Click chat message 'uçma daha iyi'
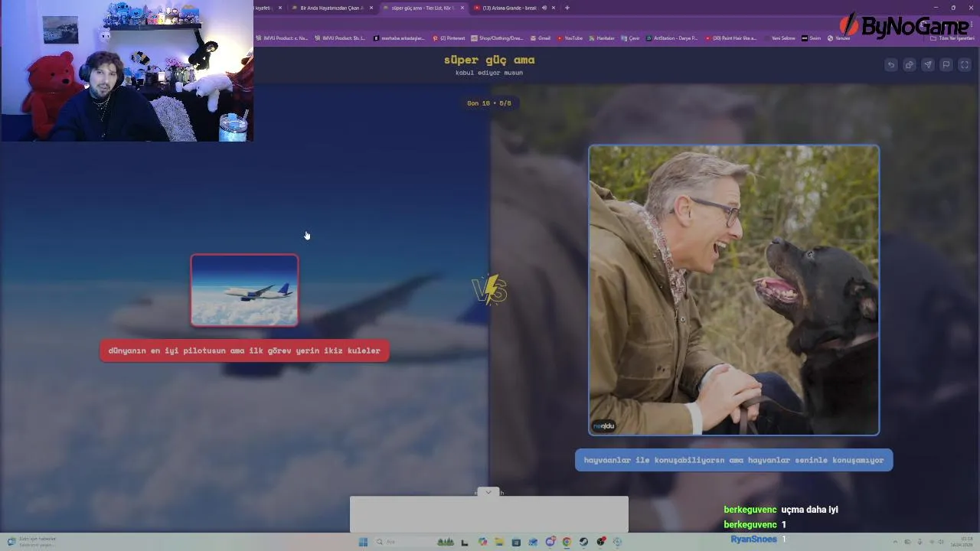This screenshot has width=980, height=551. tap(809, 510)
